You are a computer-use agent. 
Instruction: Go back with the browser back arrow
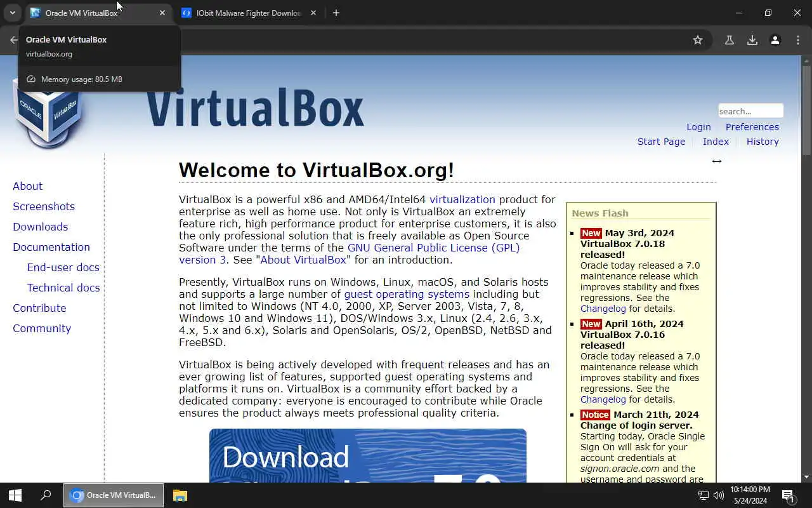14,40
